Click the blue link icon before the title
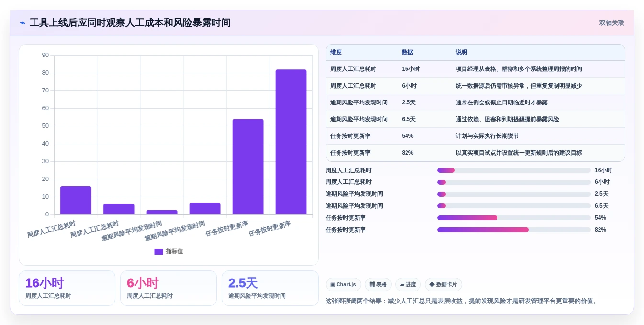 [23, 23]
